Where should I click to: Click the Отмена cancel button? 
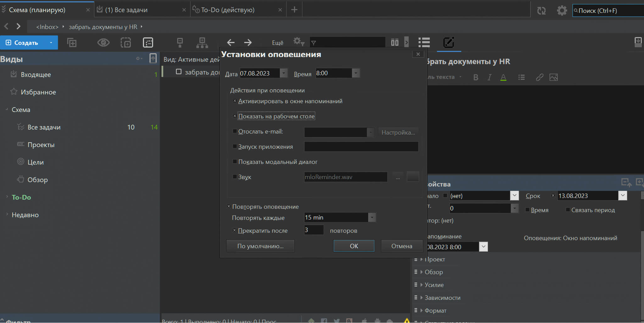pos(402,246)
